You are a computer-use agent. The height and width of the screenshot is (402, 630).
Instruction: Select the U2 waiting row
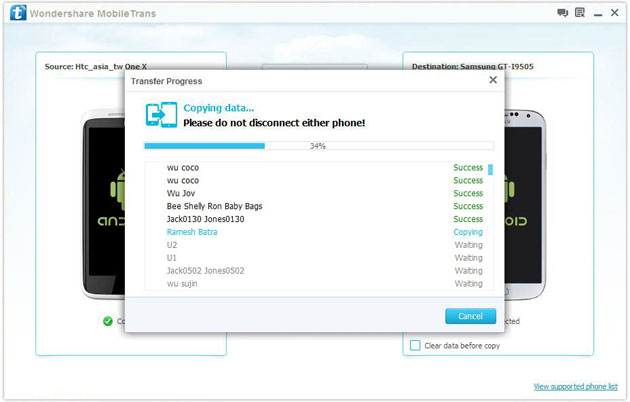coord(319,245)
